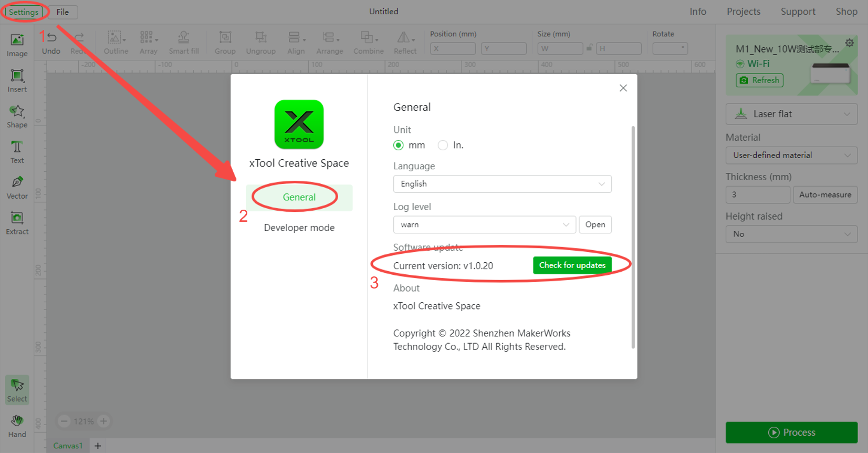This screenshot has width=868, height=453.
Task: Open the Language dropdown
Action: [x=502, y=184]
